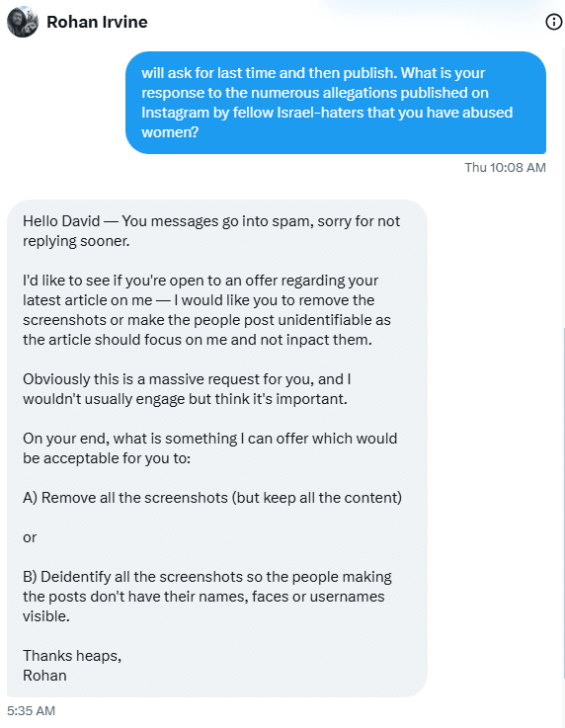Click option B 'Deidentify all the screenshots'
Image resolution: width=565 pixels, height=728 pixels.
click(207, 597)
